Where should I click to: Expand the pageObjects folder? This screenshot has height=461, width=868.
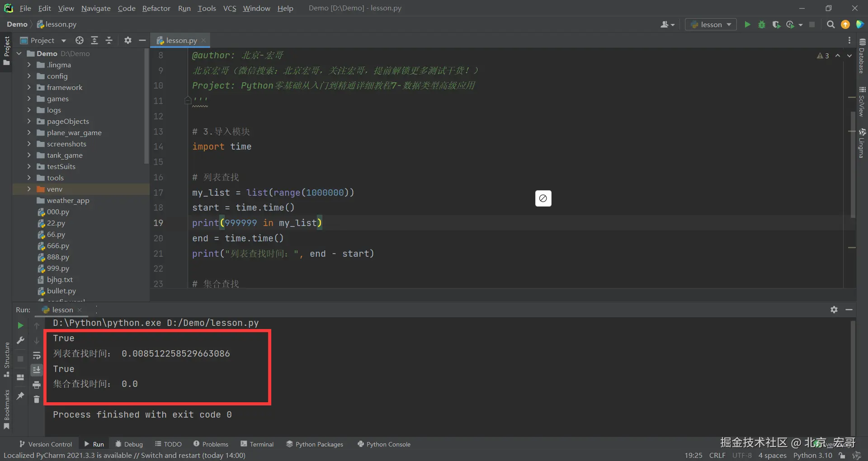(29, 121)
